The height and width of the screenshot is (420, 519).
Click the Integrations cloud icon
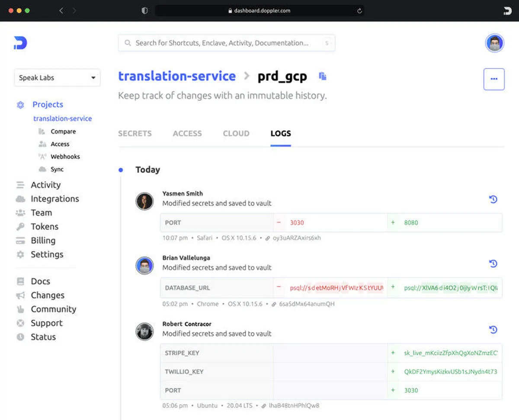click(20, 199)
